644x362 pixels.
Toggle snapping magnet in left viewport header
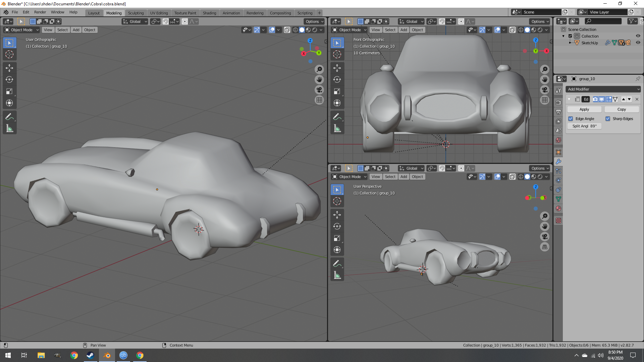click(x=166, y=21)
